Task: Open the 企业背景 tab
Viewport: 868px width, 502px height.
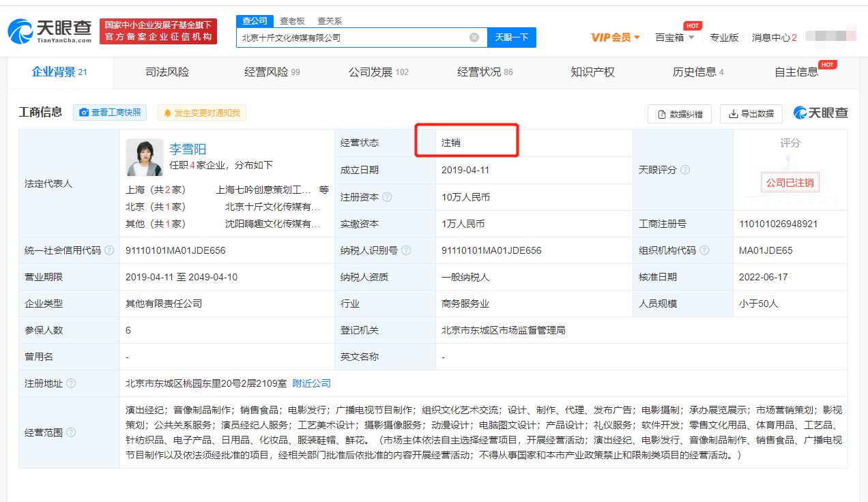Action: click(59, 72)
